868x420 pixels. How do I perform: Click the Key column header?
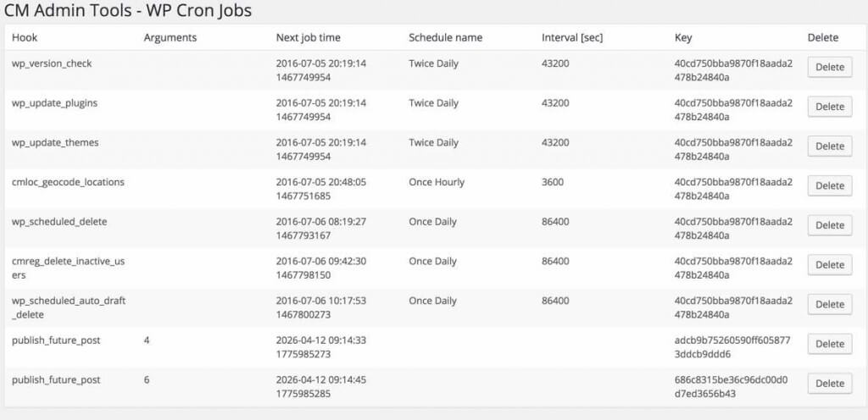tap(683, 37)
